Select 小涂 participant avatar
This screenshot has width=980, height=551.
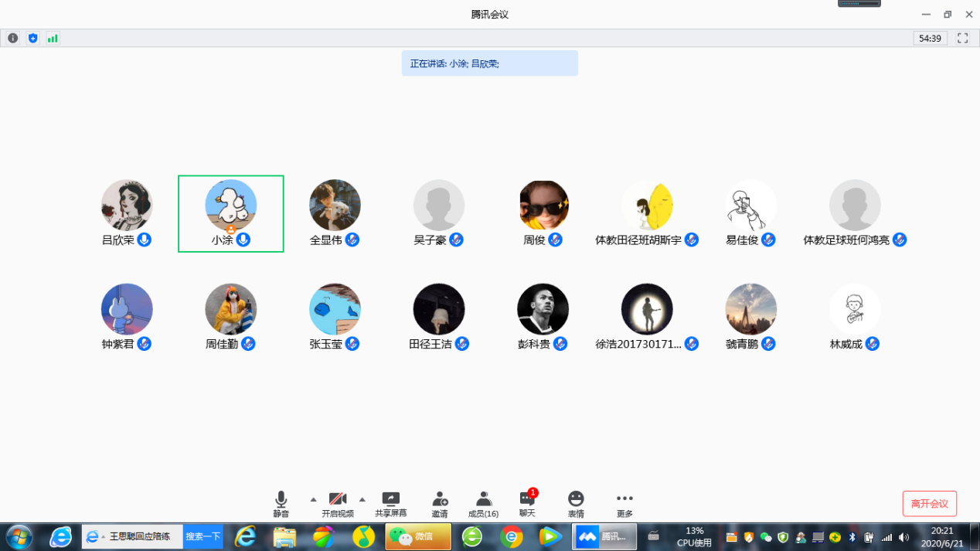pos(230,205)
